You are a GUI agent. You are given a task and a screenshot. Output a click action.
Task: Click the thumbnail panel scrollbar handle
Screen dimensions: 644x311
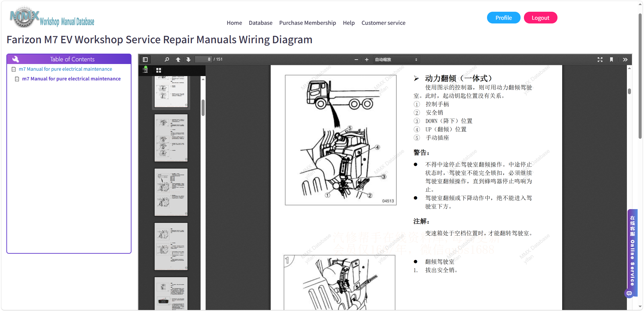point(203,108)
